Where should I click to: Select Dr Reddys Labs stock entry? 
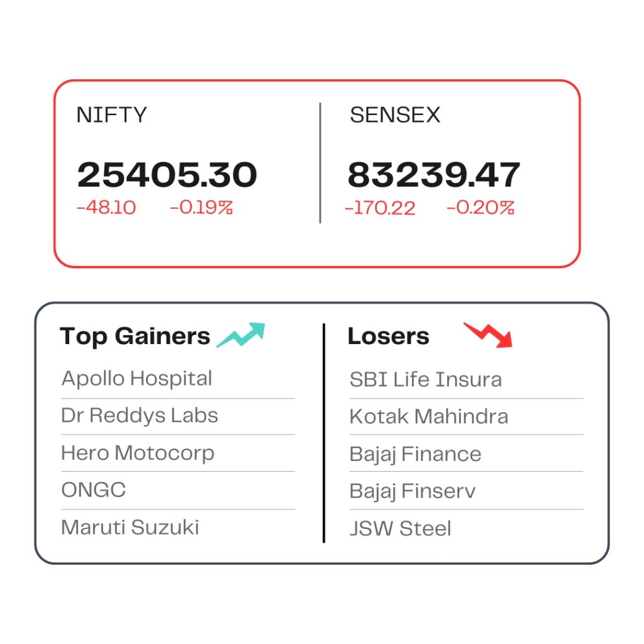[x=140, y=416]
